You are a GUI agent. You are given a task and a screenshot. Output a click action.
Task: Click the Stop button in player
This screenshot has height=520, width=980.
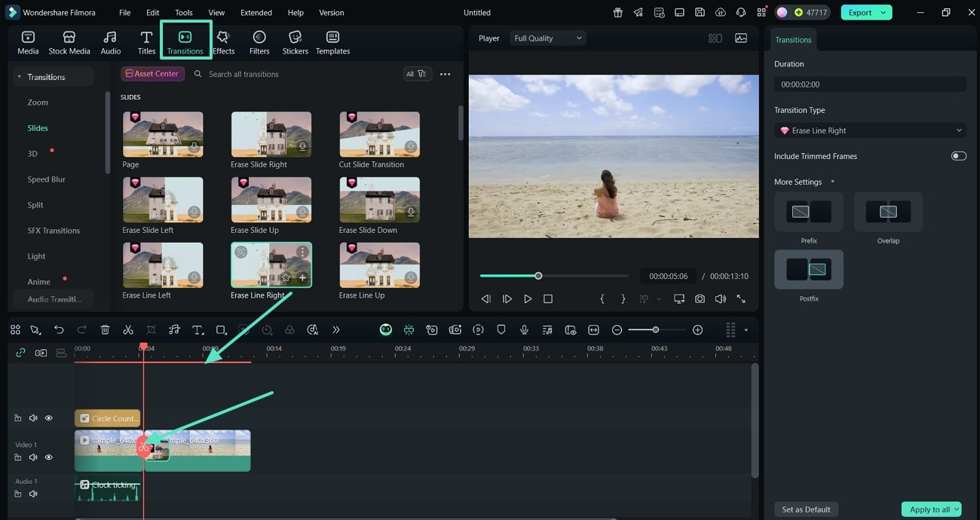point(548,299)
